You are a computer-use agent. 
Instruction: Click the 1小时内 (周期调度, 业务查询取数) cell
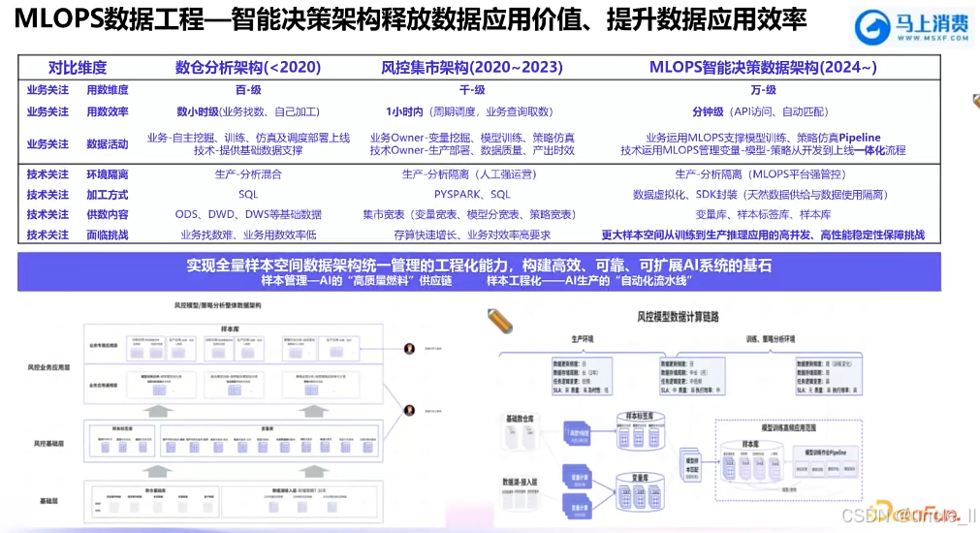click(469, 111)
